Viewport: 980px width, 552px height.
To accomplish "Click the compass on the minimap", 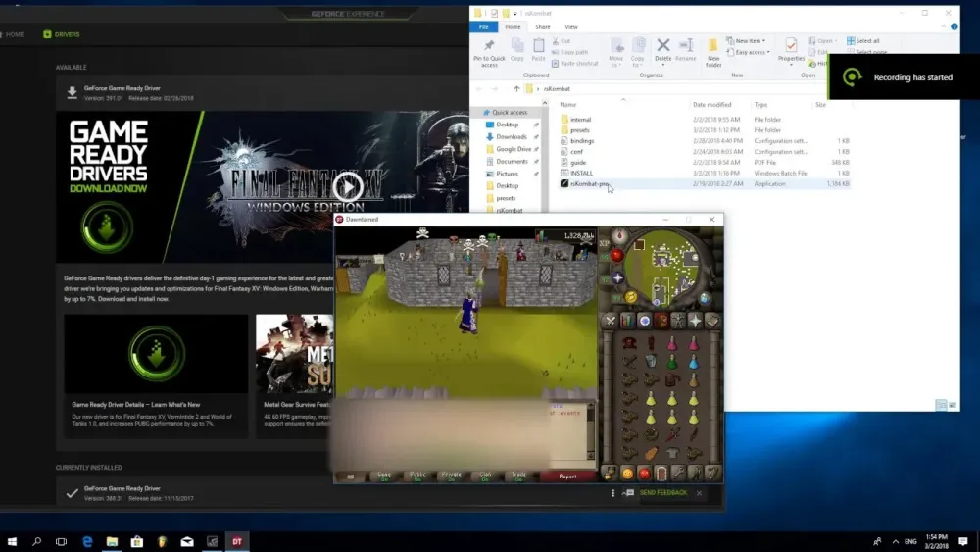I will [x=620, y=235].
